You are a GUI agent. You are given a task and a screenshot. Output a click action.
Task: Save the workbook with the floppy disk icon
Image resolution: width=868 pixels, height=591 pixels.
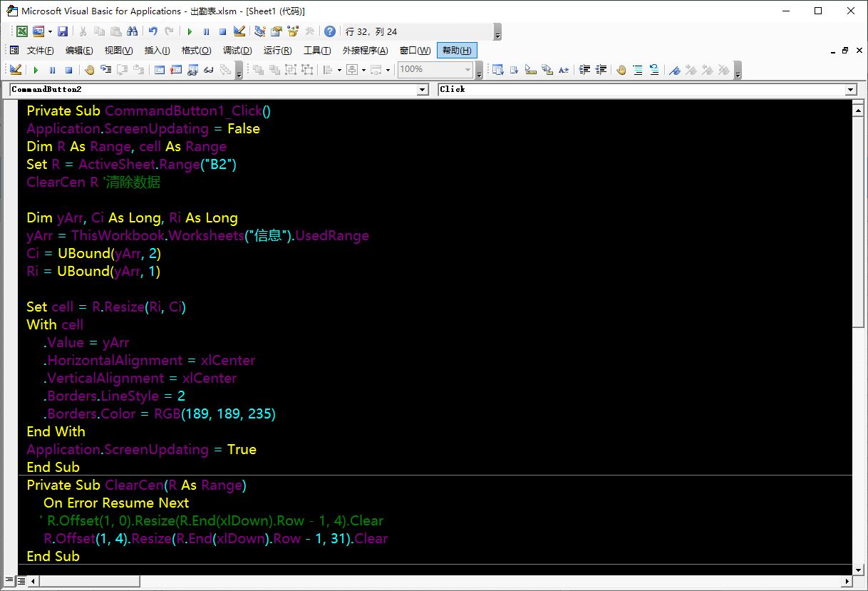[x=63, y=31]
